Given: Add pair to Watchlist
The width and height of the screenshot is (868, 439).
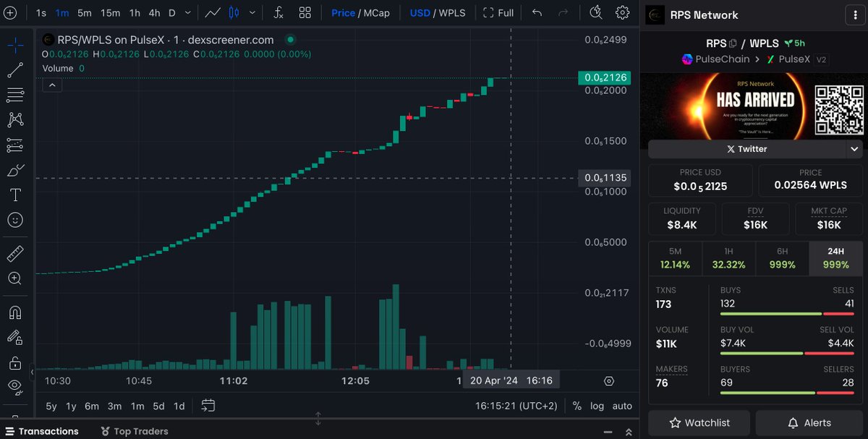Looking at the screenshot, I should tap(699, 423).
